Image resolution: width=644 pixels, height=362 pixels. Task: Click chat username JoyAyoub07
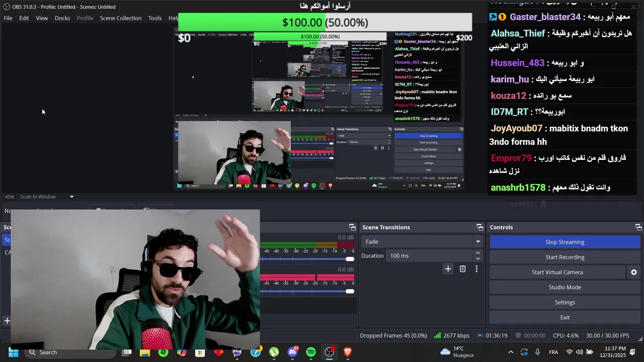517,128
